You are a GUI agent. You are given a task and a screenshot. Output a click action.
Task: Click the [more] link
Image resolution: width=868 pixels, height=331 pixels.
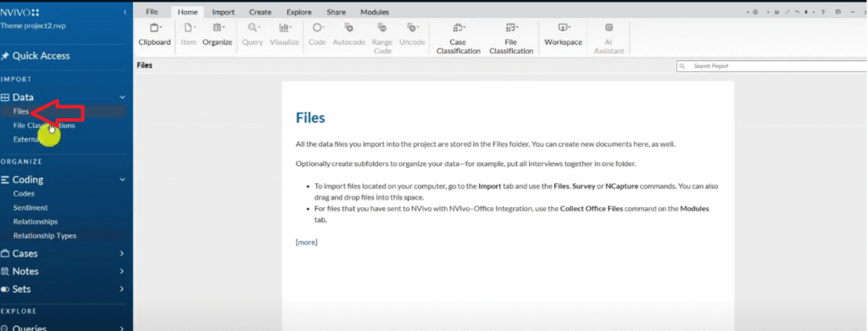point(307,242)
